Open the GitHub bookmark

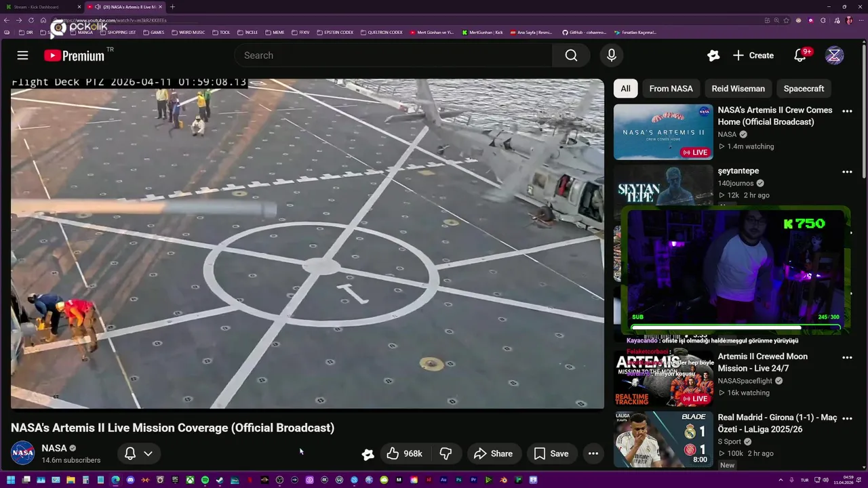click(x=585, y=33)
